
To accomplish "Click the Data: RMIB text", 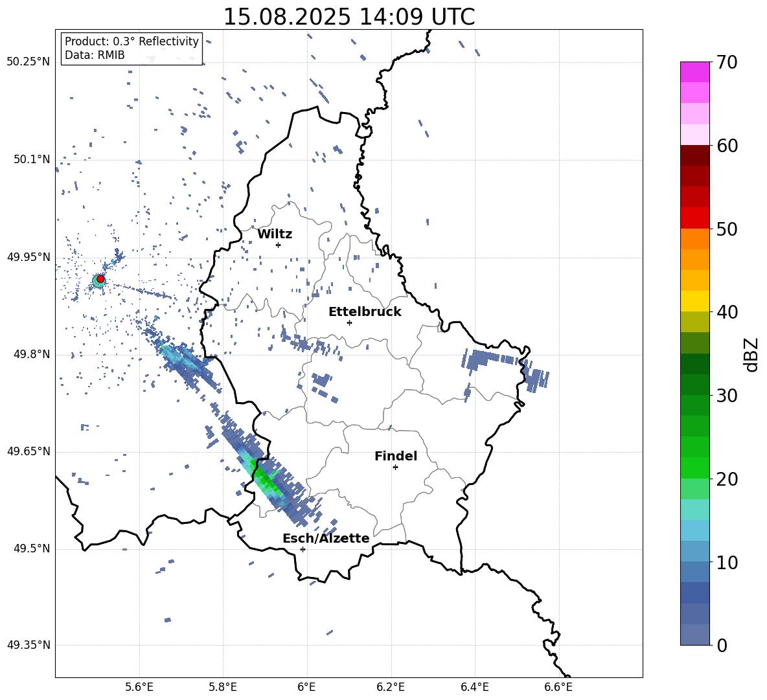I will [95, 55].
